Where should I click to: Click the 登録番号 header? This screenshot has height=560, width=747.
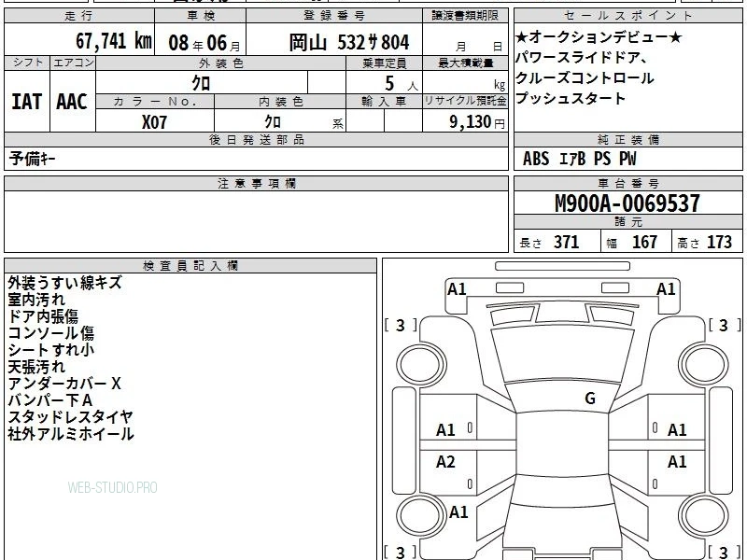(x=334, y=16)
